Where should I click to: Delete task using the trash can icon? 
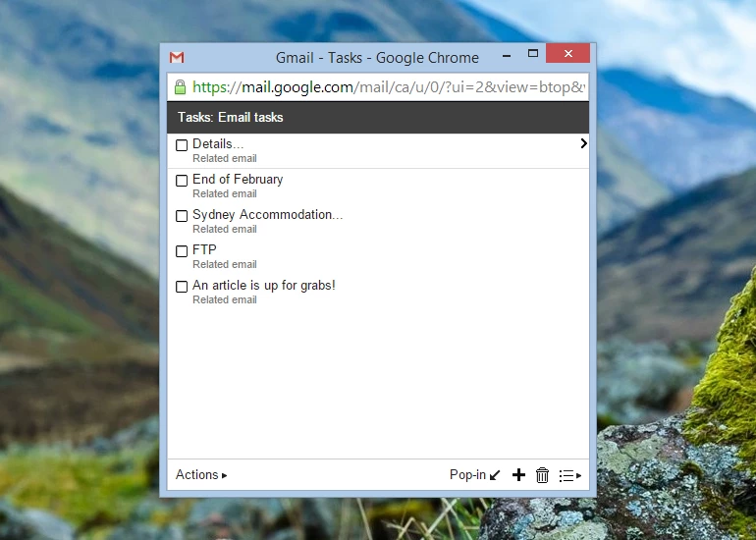(542, 475)
